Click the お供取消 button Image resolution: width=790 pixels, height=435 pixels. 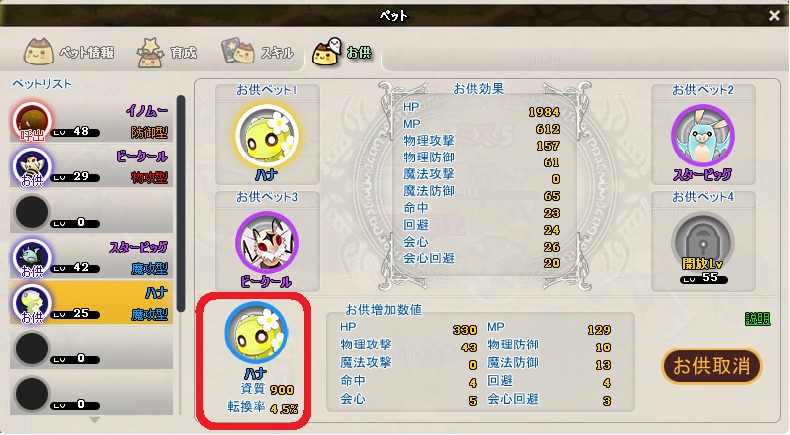(x=711, y=366)
